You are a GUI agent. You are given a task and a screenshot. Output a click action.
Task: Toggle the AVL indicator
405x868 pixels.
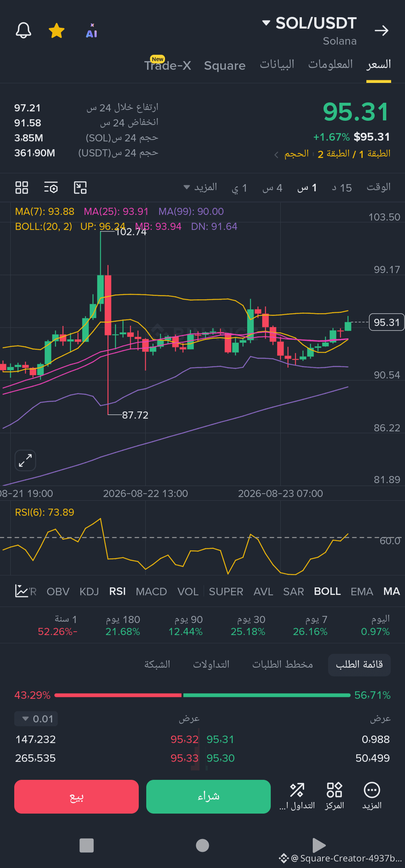point(263,592)
